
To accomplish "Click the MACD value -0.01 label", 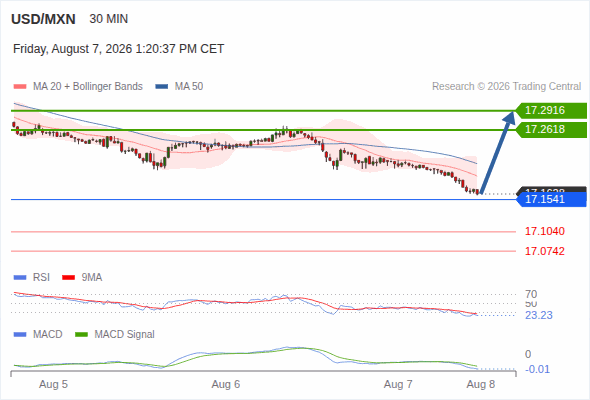I will (537, 369).
